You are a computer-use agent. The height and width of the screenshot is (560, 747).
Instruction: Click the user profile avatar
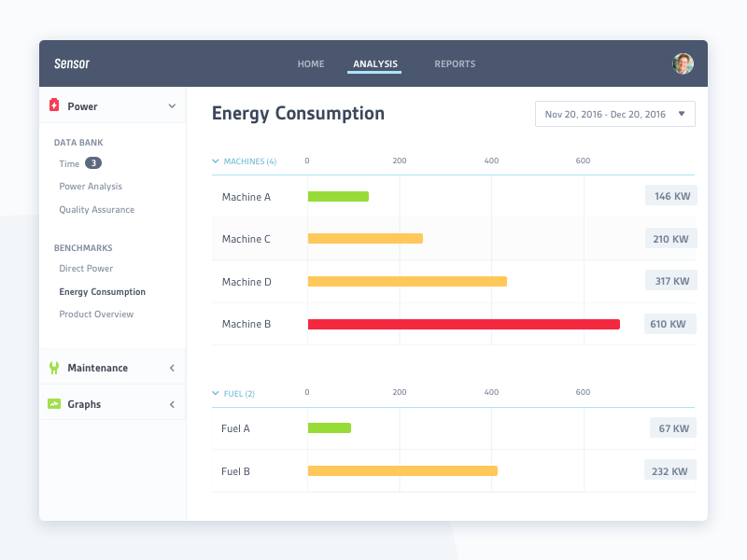tap(683, 63)
